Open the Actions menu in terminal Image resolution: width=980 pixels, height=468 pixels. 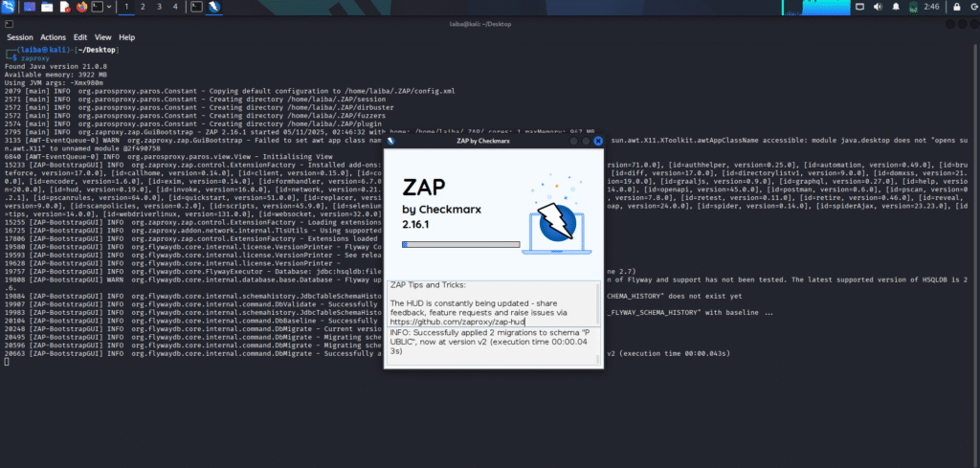(x=54, y=36)
